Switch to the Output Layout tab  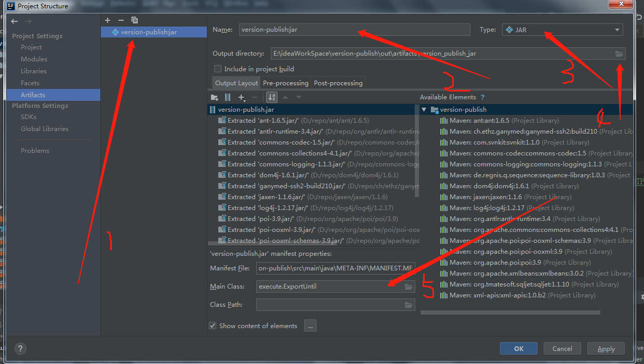point(236,83)
